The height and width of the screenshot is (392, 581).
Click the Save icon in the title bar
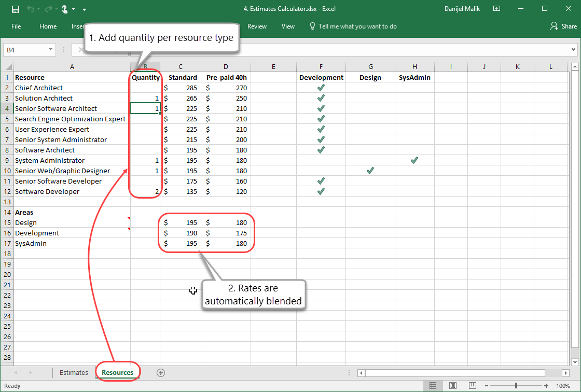point(16,9)
